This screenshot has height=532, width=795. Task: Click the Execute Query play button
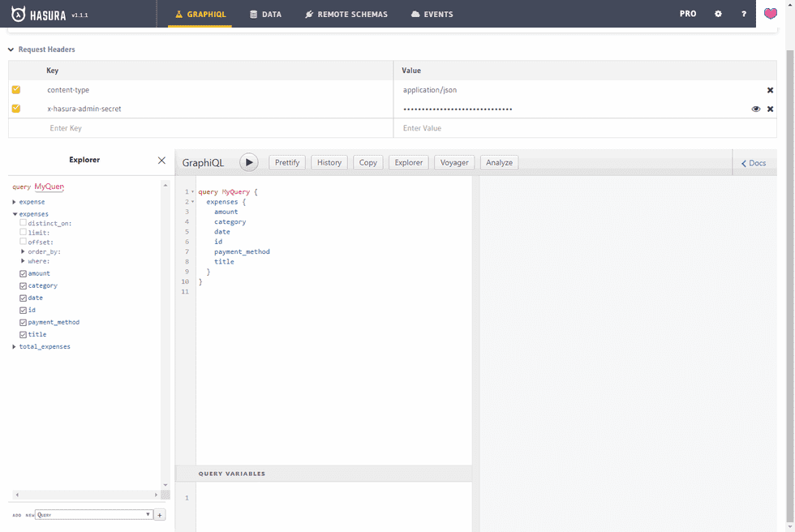[x=249, y=162]
